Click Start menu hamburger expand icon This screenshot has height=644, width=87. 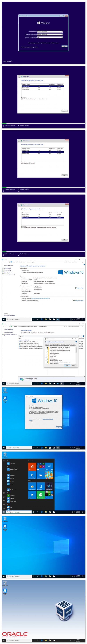(x=4, y=461)
